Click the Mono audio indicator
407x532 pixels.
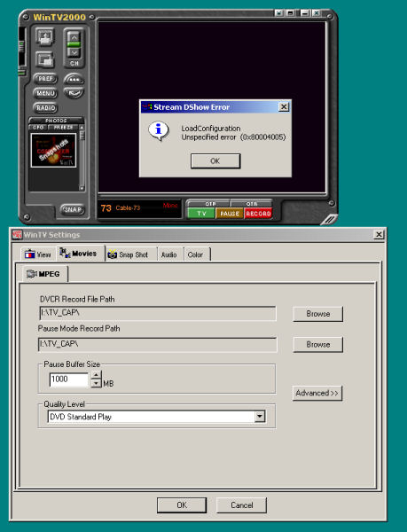pos(170,206)
